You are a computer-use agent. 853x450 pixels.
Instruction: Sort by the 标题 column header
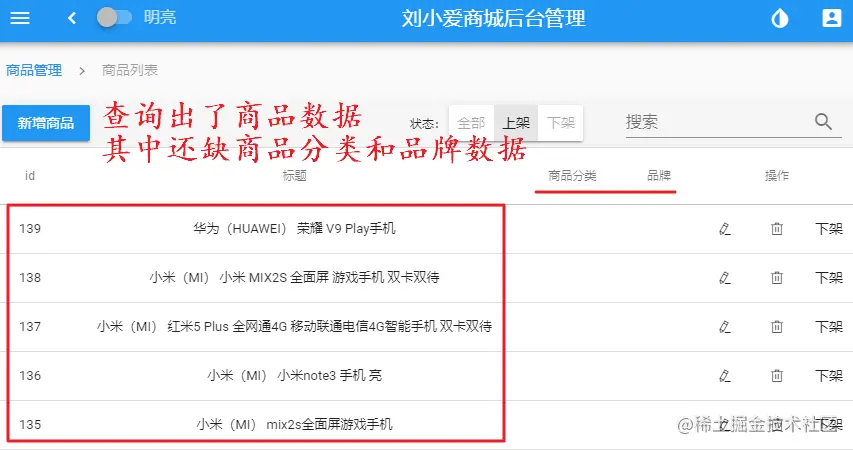[294, 176]
